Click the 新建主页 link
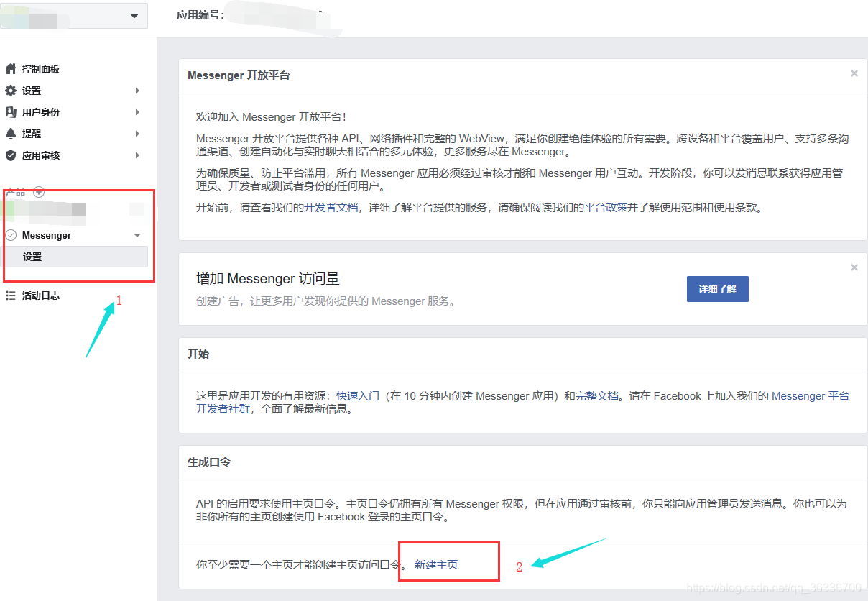868x601 pixels. [436, 565]
